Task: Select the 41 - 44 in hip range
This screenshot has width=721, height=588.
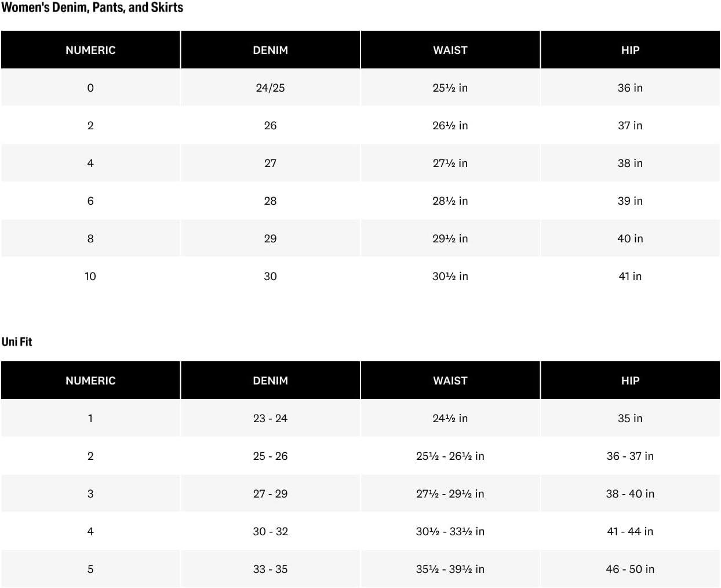Action: (x=630, y=531)
